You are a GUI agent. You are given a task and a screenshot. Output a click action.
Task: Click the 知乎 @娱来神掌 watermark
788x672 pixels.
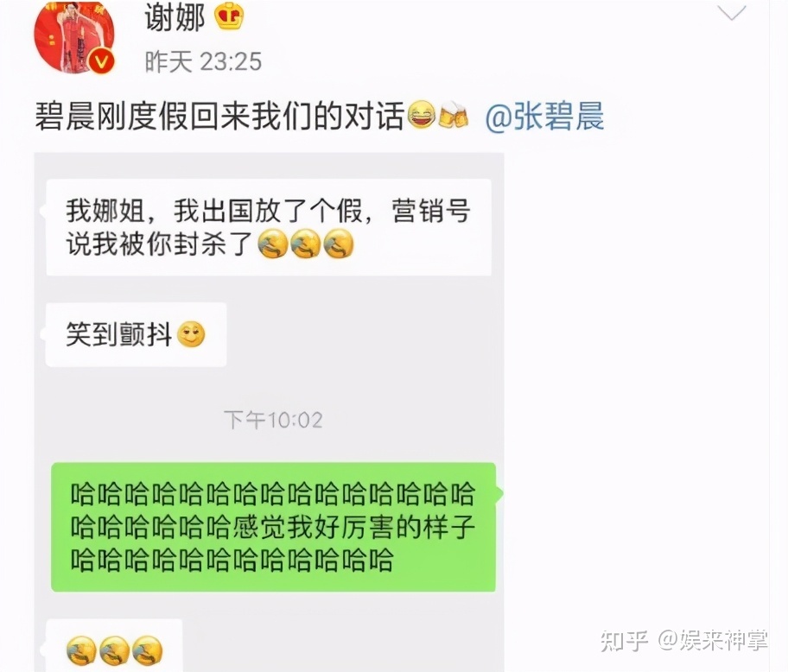(x=684, y=640)
